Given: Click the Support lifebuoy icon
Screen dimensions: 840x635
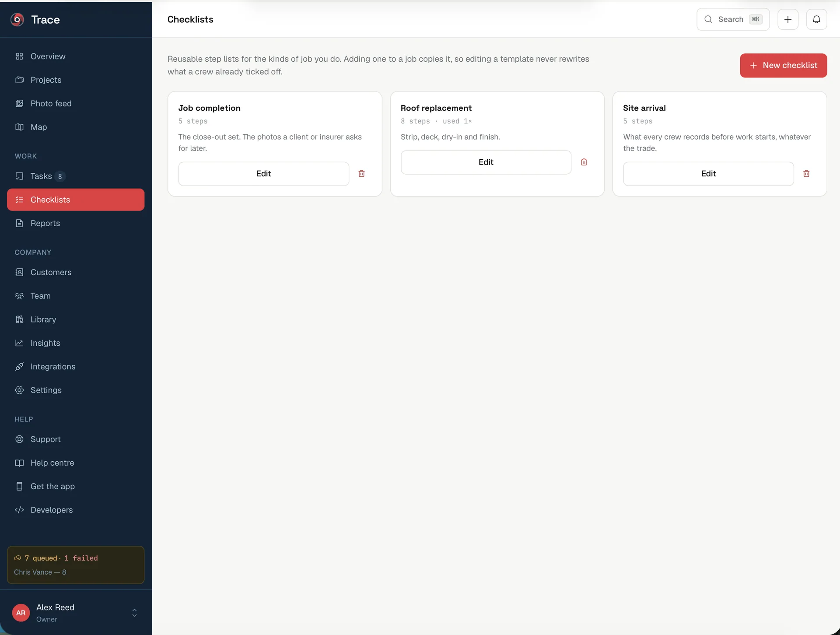Looking at the screenshot, I should [19, 439].
